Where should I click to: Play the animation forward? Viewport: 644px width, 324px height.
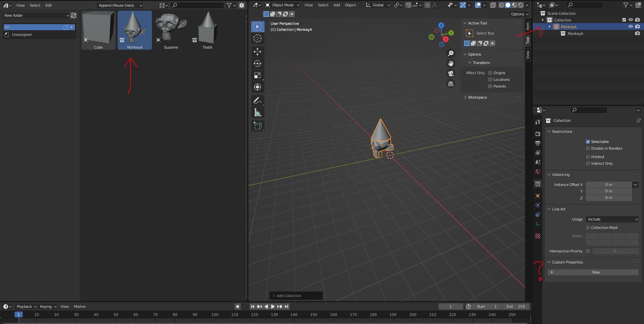tap(273, 307)
